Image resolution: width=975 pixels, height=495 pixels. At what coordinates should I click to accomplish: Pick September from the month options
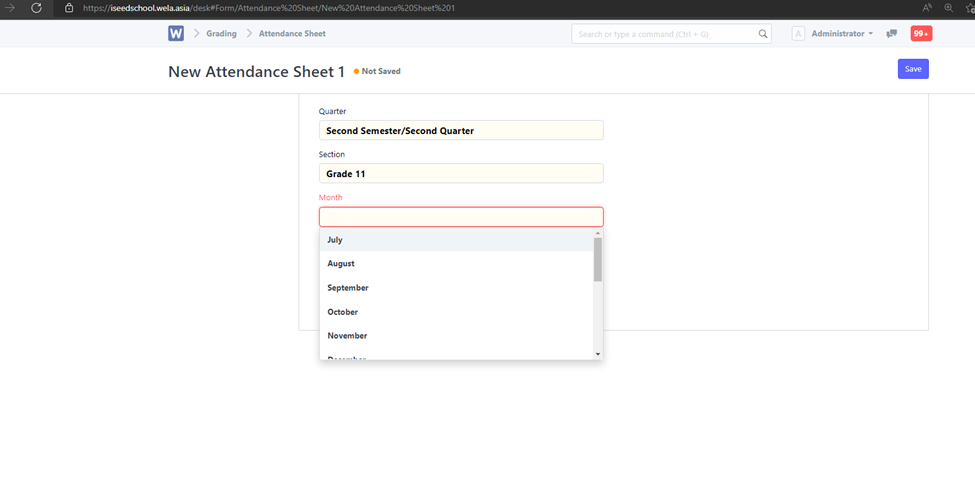click(x=348, y=288)
